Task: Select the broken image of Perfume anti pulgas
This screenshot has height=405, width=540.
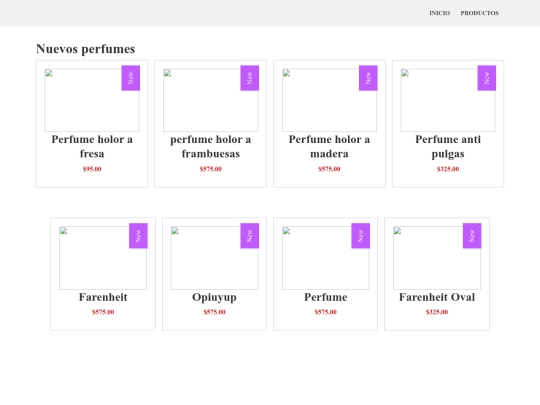Action: (x=448, y=100)
